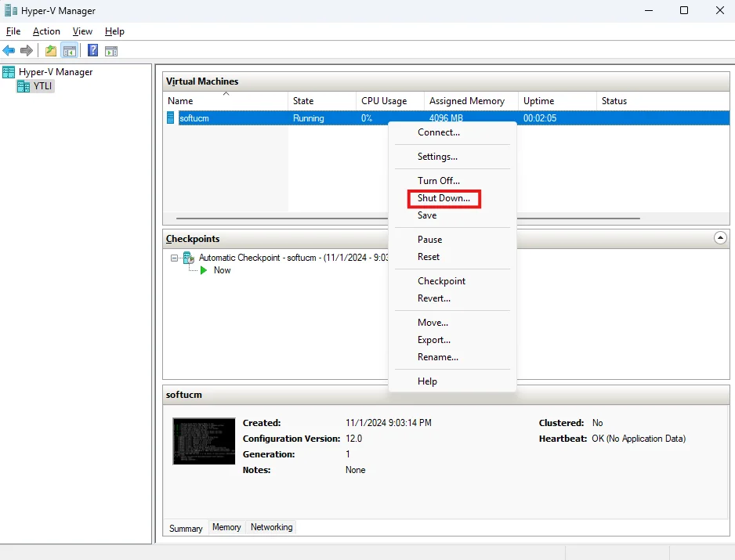Click the 00:02:05 uptime cell
This screenshot has height=560, width=735.
tap(540, 118)
